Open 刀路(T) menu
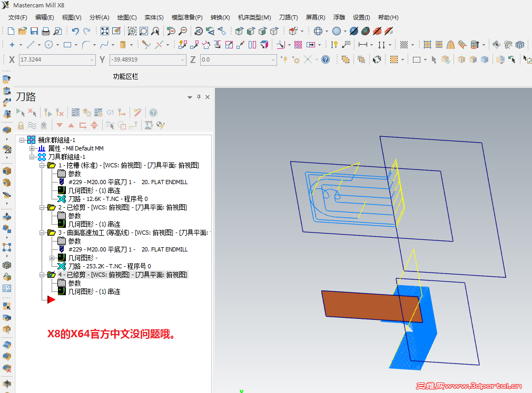 pos(289,17)
